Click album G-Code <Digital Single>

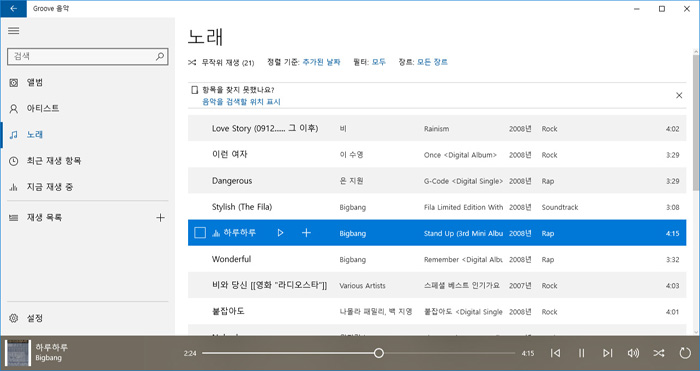pos(463,181)
